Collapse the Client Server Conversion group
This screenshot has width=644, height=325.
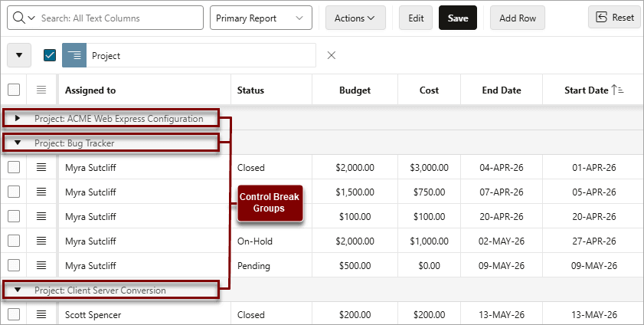point(18,290)
